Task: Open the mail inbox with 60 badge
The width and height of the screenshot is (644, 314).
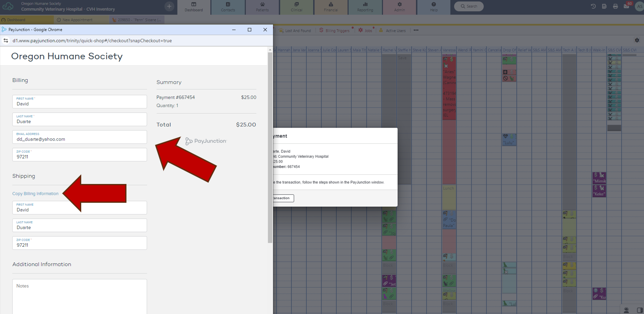Action: pos(627,5)
